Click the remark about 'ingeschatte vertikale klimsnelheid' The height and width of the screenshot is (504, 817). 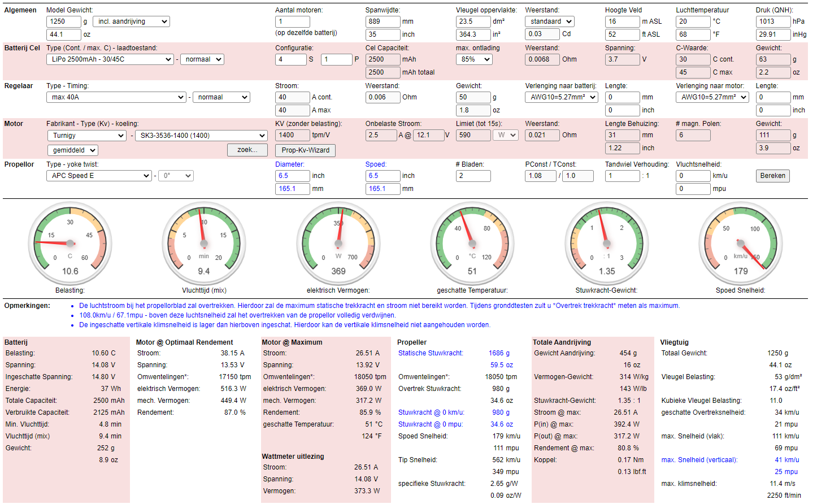coord(285,325)
